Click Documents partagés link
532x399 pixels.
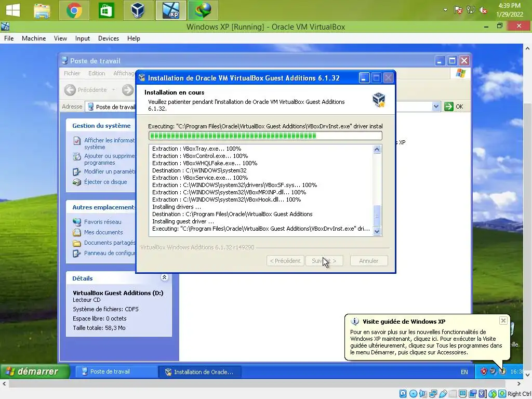click(110, 243)
